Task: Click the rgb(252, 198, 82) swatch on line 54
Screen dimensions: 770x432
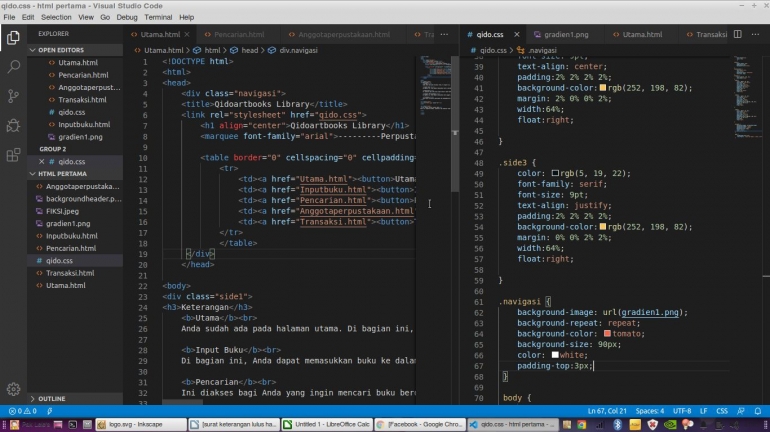Action: click(x=603, y=227)
